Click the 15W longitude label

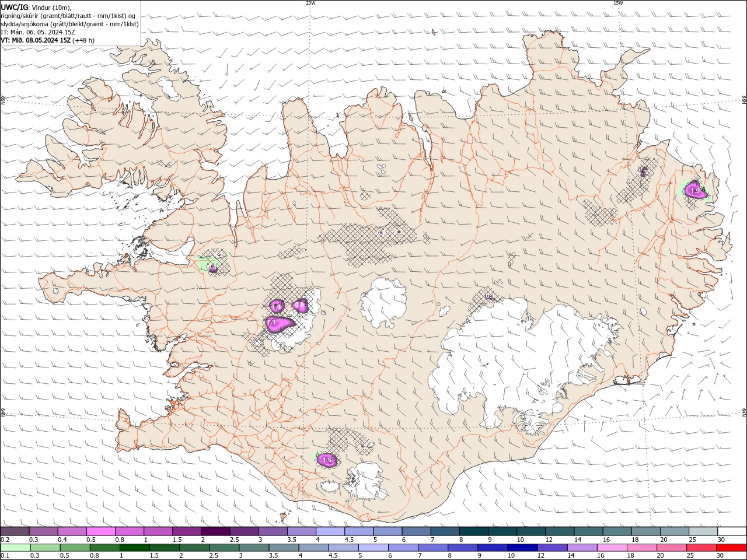point(617,3)
